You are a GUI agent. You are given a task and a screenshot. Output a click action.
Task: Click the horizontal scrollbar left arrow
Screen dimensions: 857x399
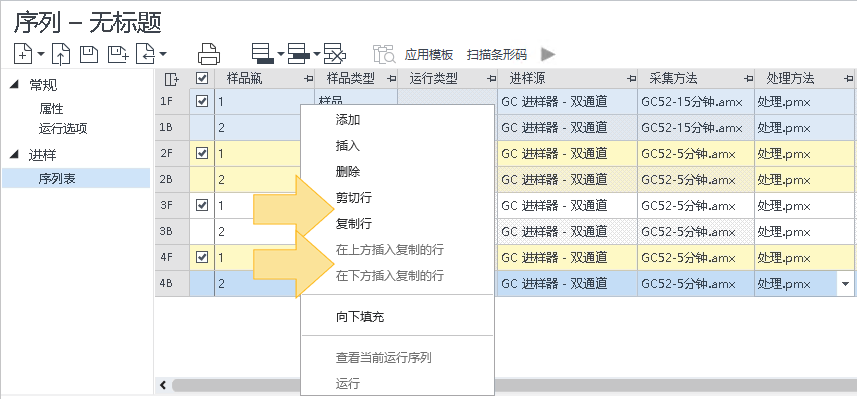tap(163, 385)
